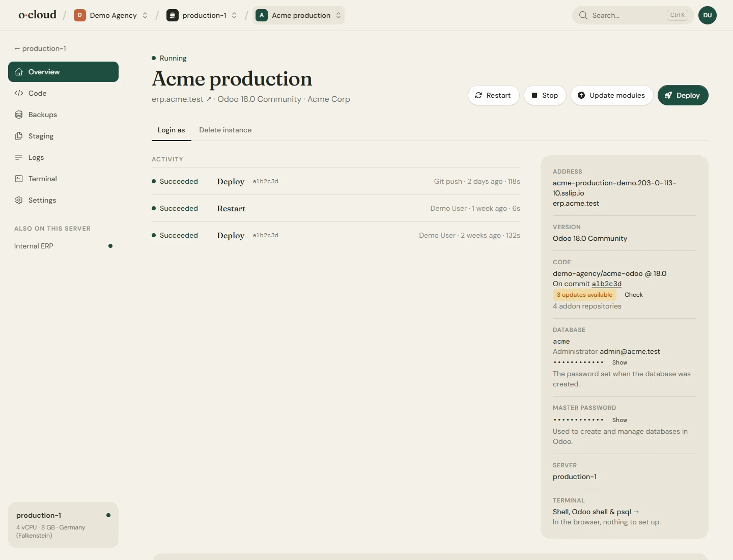Image resolution: width=733 pixels, height=560 pixels.
Task: Stop the running instance
Action: coord(545,95)
